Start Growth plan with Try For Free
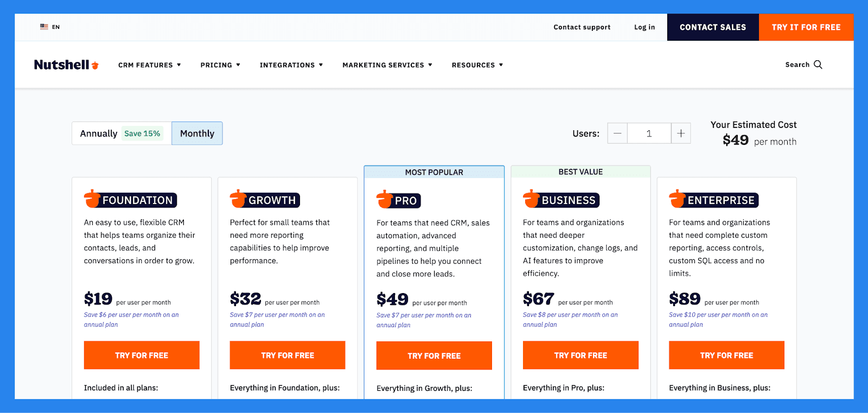Screen dimensions: 868x413 (x=288, y=355)
